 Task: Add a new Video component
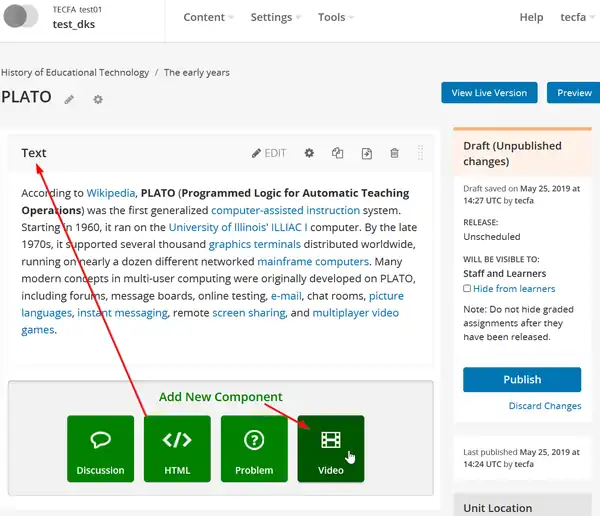[x=331, y=448]
